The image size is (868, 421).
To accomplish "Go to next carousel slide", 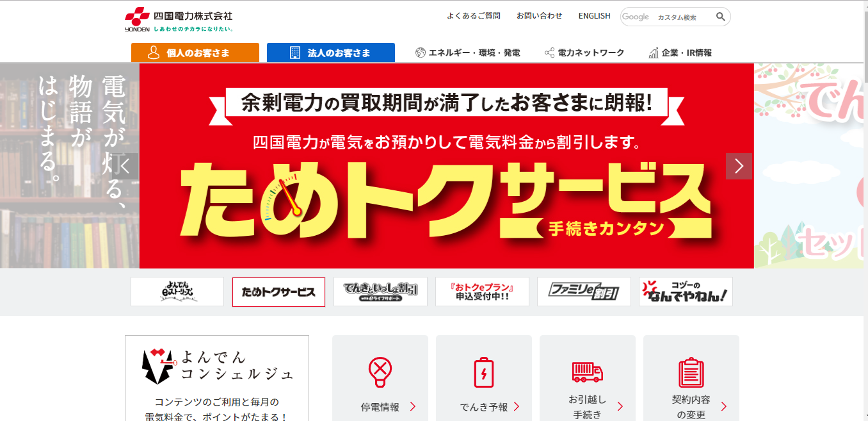I will tap(739, 167).
